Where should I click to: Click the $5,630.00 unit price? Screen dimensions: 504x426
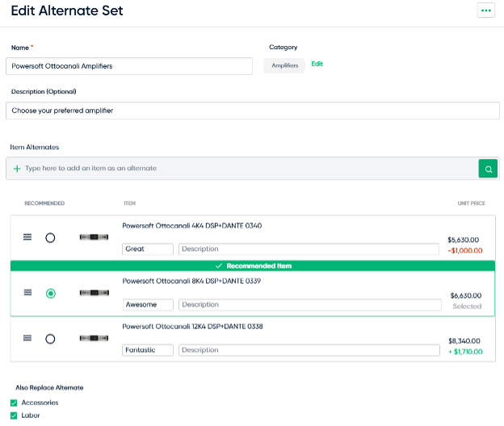coord(463,240)
